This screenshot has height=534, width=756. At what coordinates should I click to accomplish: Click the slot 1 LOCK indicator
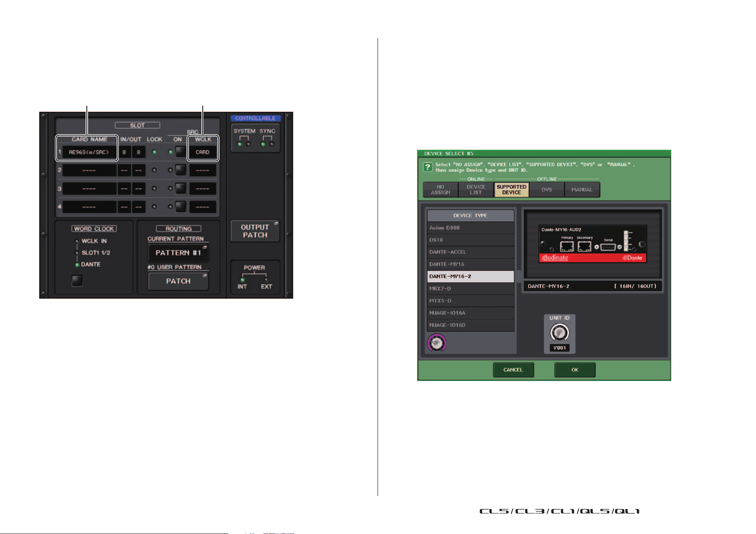coord(154,152)
